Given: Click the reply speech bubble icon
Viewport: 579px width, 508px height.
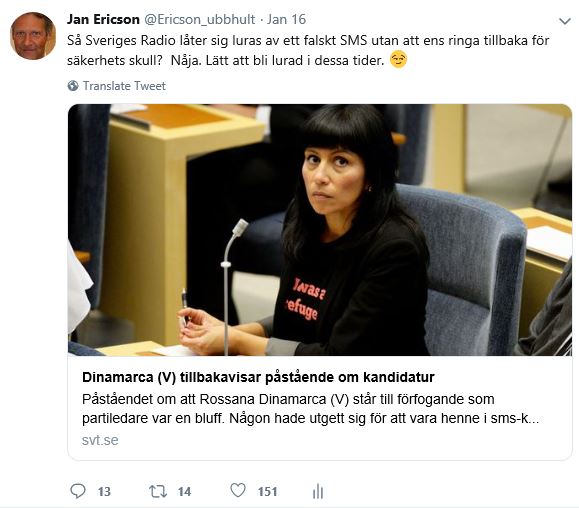Looking at the screenshot, I should 78,491.
